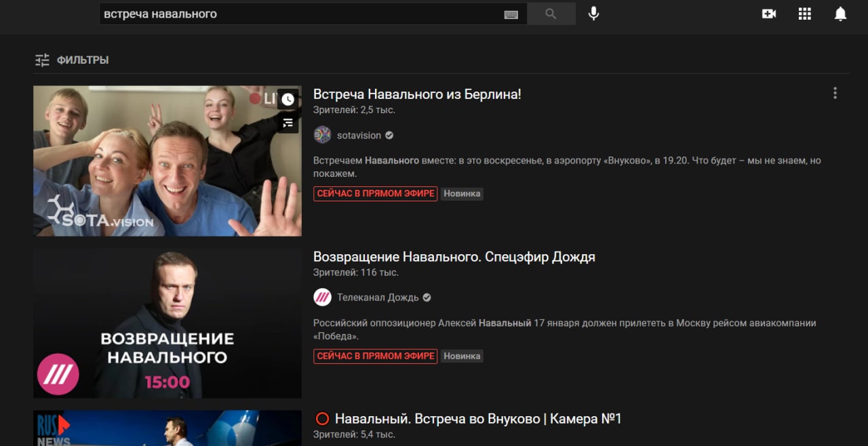Click 'Зрителей: 5,4 тыс.' viewer count
The image size is (868, 446).
(x=354, y=434)
